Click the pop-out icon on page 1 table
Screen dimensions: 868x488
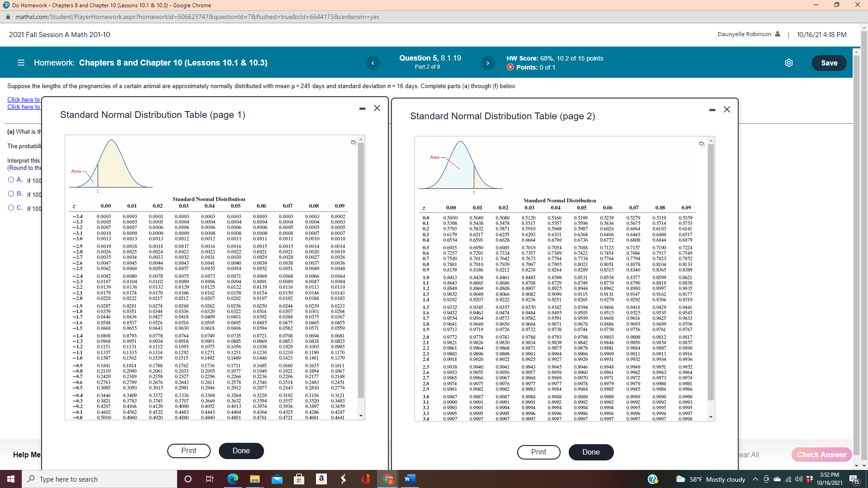pos(354,143)
